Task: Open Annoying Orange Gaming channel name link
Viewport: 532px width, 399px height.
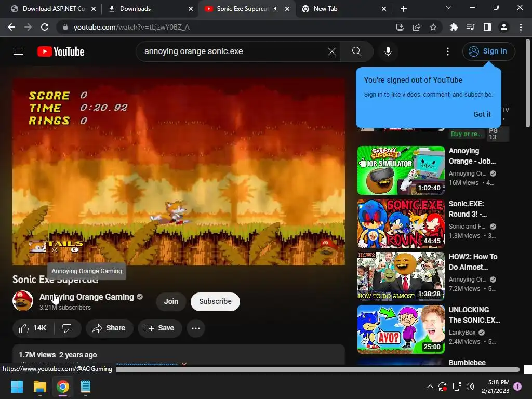Action: [x=87, y=297]
